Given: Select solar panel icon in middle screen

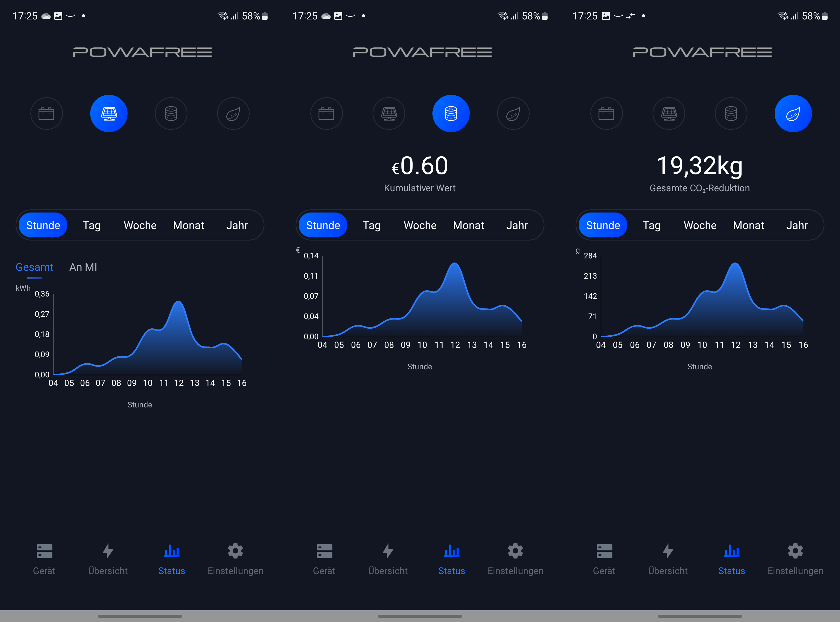Looking at the screenshot, I should (389, 113).
